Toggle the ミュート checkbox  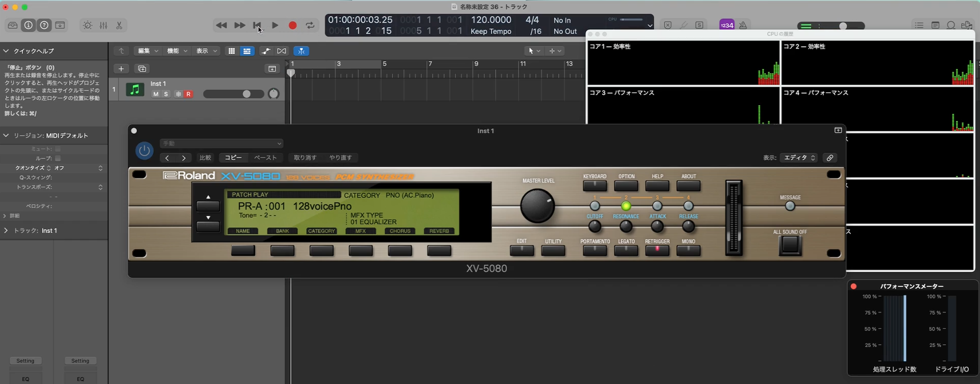click(58, 149)
